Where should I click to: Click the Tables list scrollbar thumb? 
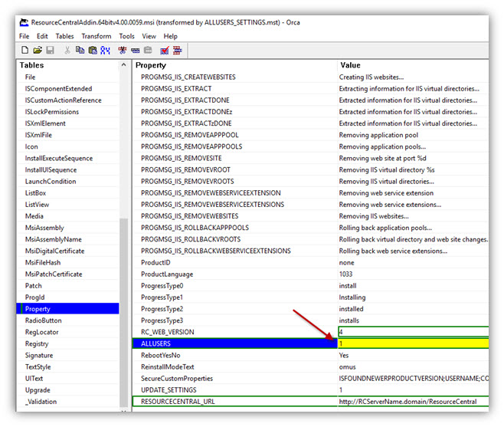click(x=124, y=312)
